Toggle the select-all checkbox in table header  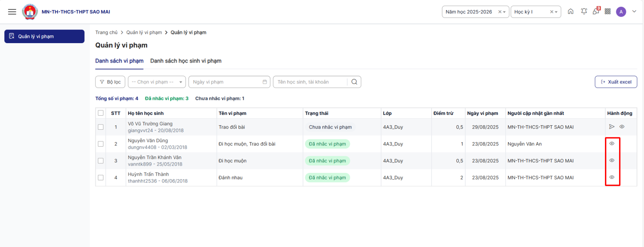click(x=101, y=113)
